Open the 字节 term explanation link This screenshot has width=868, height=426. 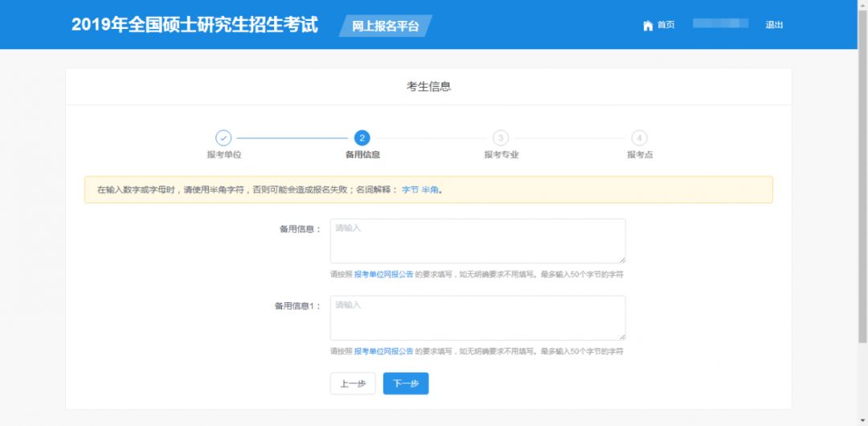(410, 190)
